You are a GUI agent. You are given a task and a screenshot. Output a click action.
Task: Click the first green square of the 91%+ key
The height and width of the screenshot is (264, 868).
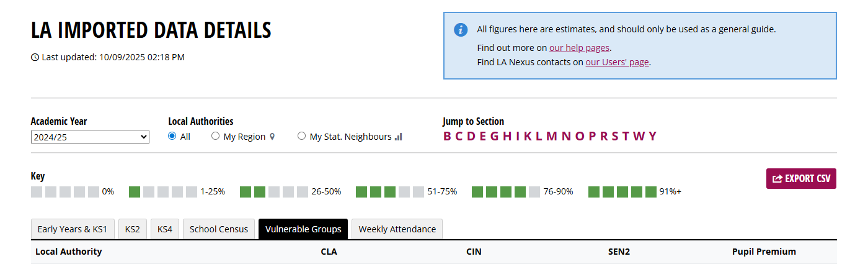click(x=594, y=191)
